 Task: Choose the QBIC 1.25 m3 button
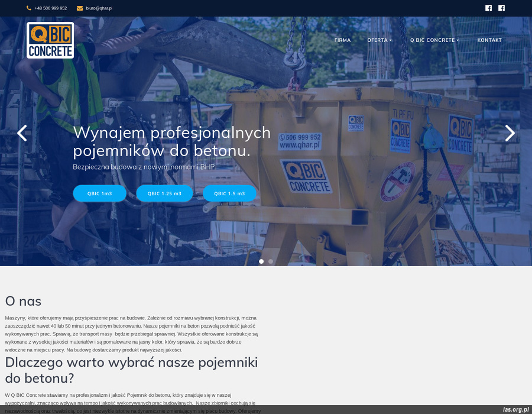click(164, 193)
